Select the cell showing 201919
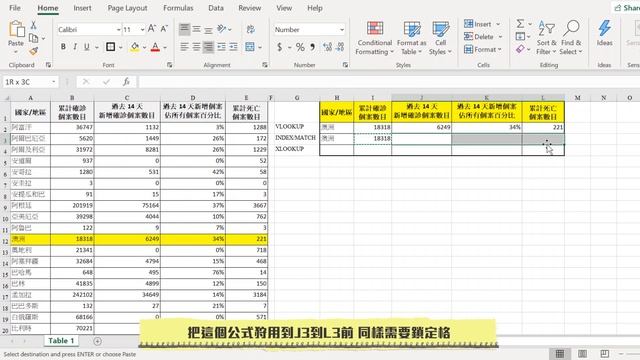This screenshot has width=640, height=360. [72, 205]
